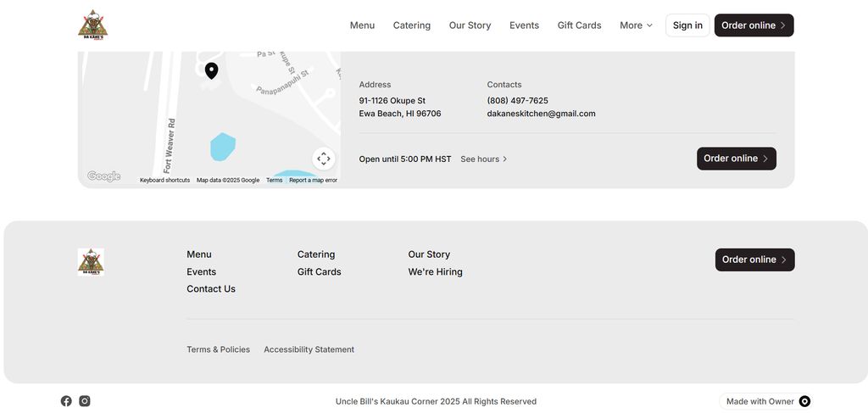
Task: Click the dakaneskitchen@gmail.com email link
Action: point(541,114)
